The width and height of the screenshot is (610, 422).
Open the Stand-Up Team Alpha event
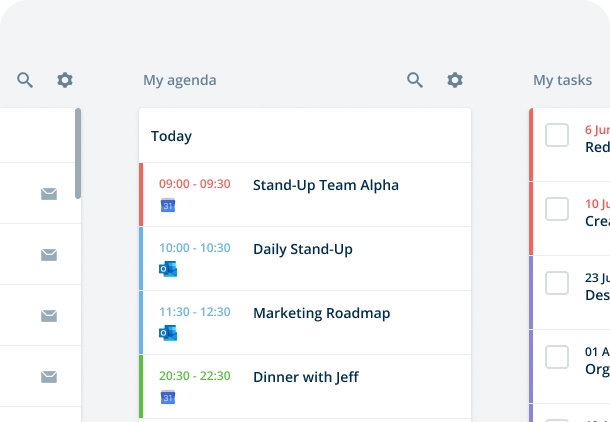[x=305, y=194]
